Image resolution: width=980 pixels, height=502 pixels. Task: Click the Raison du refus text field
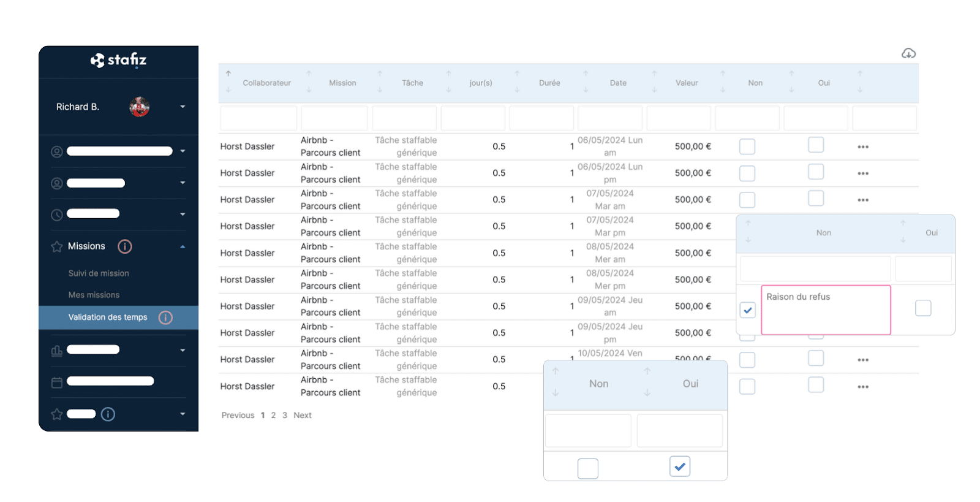click(x=826, y=310)
